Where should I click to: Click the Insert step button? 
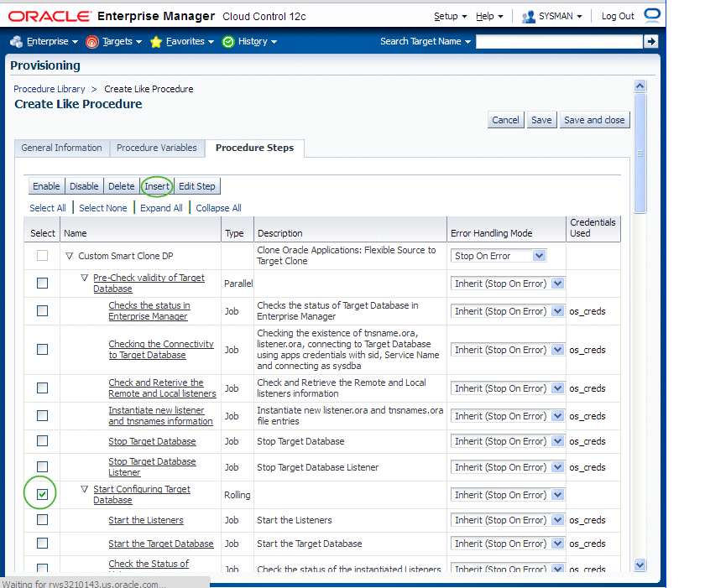click(157, 186)
